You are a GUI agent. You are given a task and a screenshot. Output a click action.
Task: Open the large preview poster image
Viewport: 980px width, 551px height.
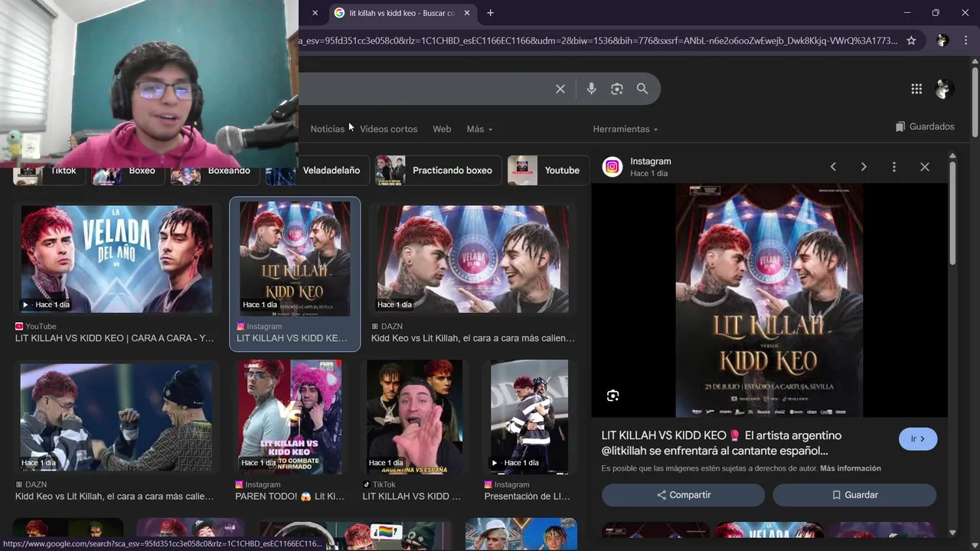pyautogui.click(x=769, y=300)
